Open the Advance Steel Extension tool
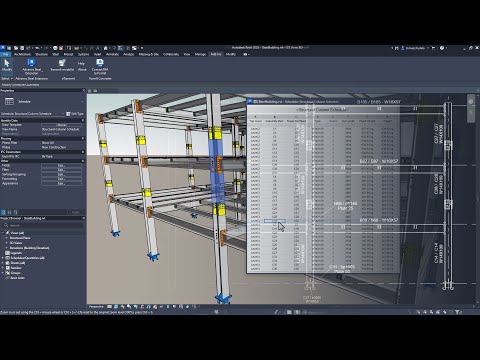This screenshot has height=360, width=480. coord(32,67)
